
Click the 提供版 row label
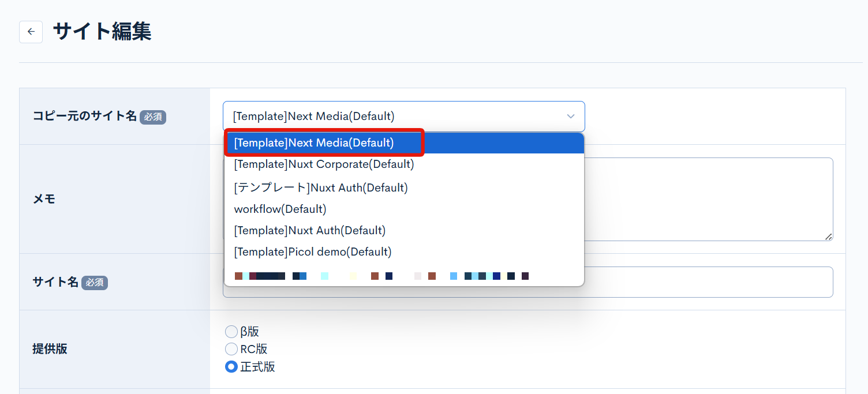(50, 349)
